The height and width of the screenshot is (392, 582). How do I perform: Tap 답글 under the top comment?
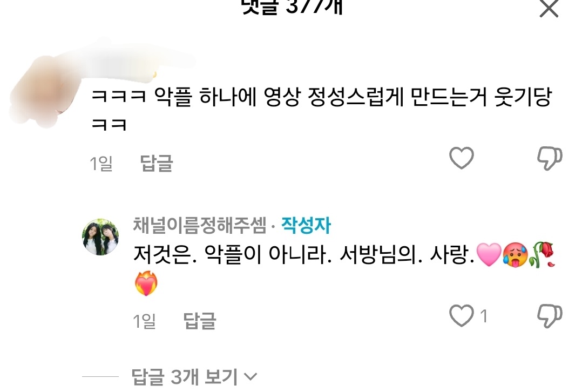(156, 163)
